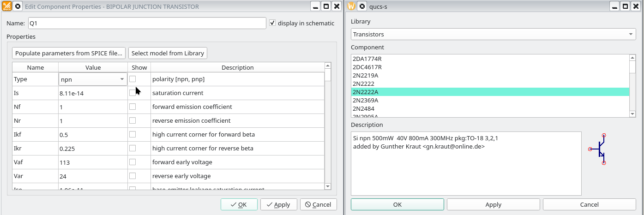
Task: Maximize the Edit Component Properties window
Action: click(x=326, y=6)
